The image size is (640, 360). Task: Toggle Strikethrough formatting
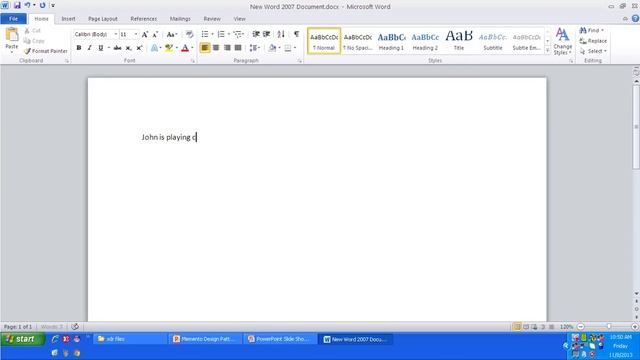click(118, 48)
